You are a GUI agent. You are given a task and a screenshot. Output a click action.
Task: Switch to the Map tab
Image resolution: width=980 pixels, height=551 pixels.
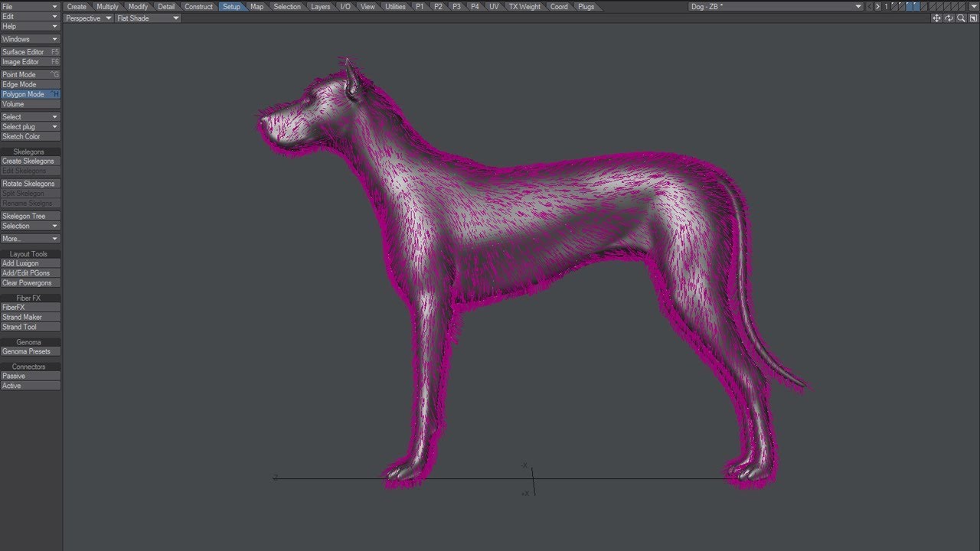[256, 6]
